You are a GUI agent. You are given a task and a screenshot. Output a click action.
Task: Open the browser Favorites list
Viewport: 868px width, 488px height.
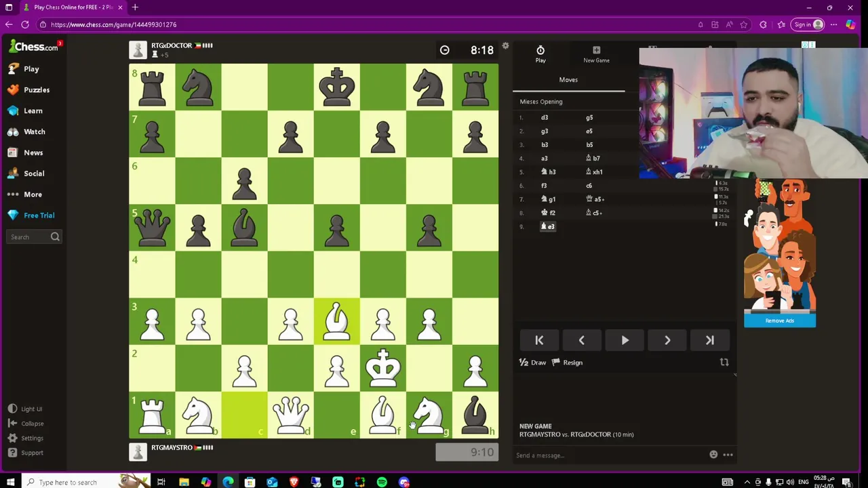781,24
